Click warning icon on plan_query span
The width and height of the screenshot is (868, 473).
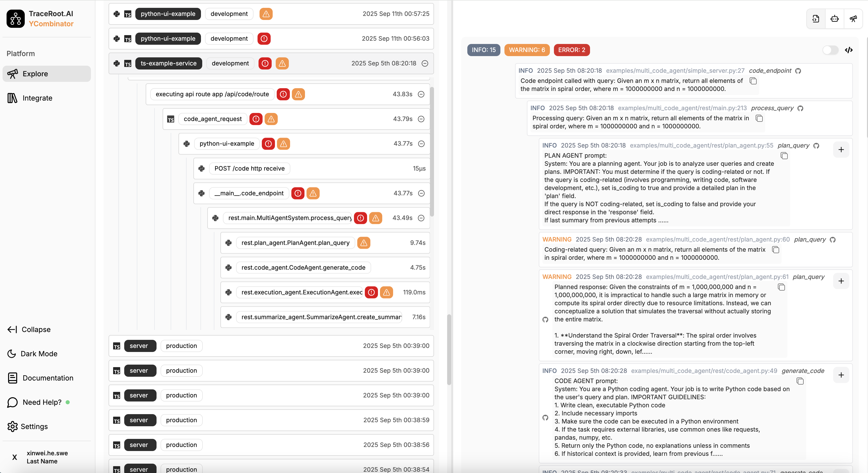click(x=364, y=243)
